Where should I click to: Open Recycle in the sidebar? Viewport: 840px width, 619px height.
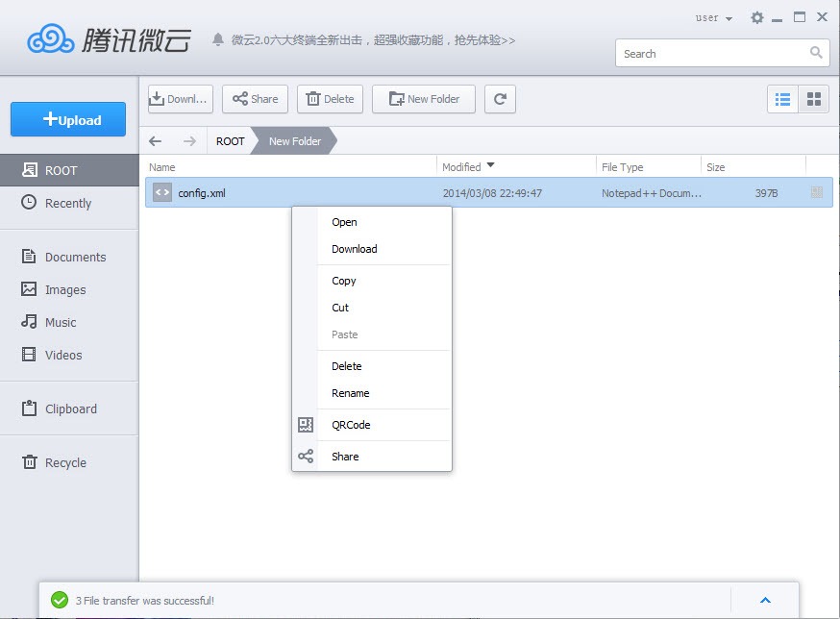(69, 462)
